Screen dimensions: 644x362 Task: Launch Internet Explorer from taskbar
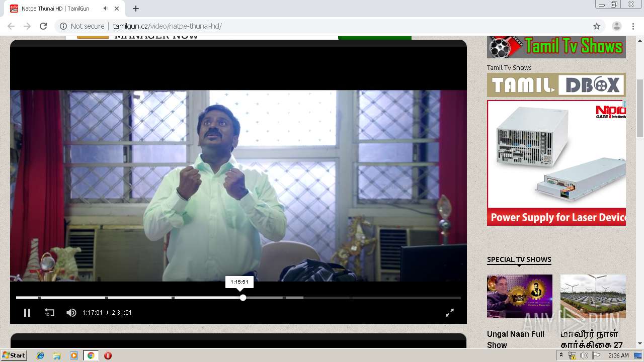(40, 355)
